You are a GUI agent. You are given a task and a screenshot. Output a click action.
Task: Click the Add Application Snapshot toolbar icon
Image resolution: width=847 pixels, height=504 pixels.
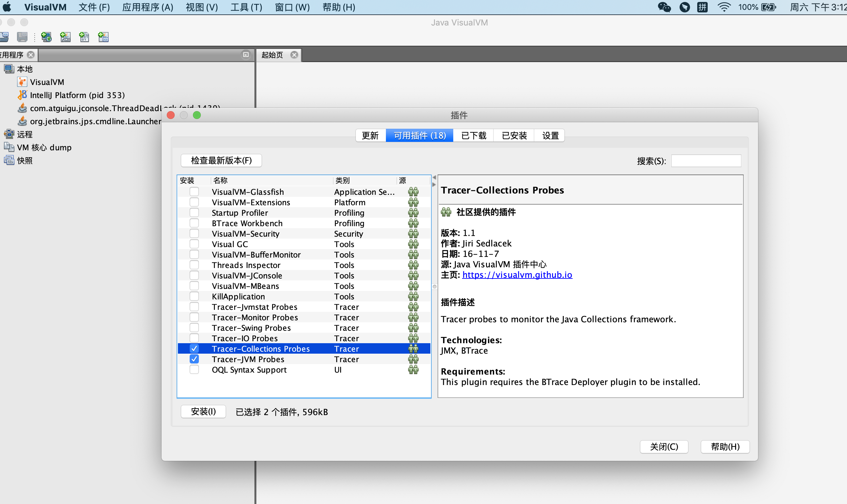pos(103,37)
